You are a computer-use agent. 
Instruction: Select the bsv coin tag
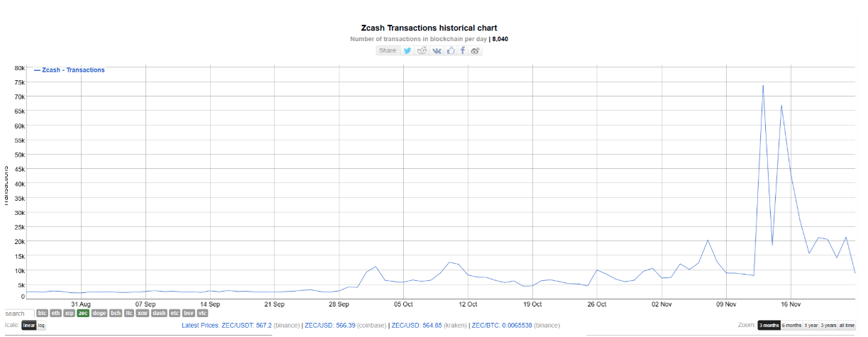tap(189, 313)
